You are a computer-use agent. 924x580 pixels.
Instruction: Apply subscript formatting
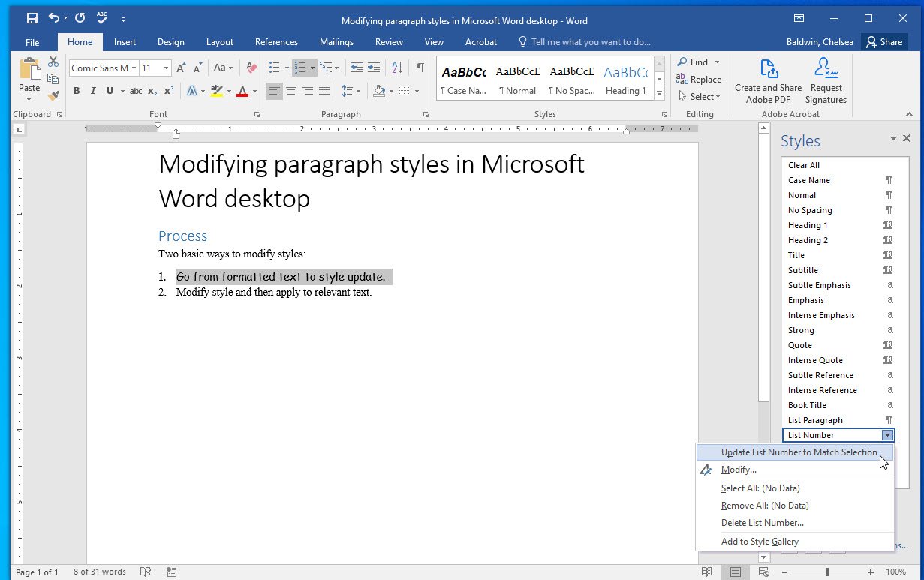(x=152, y=91)
